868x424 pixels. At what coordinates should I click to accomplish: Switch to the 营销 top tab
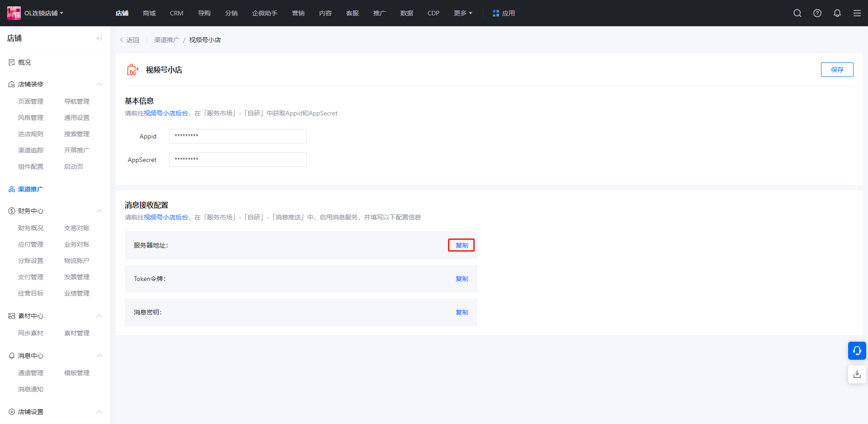pos(298,13)
